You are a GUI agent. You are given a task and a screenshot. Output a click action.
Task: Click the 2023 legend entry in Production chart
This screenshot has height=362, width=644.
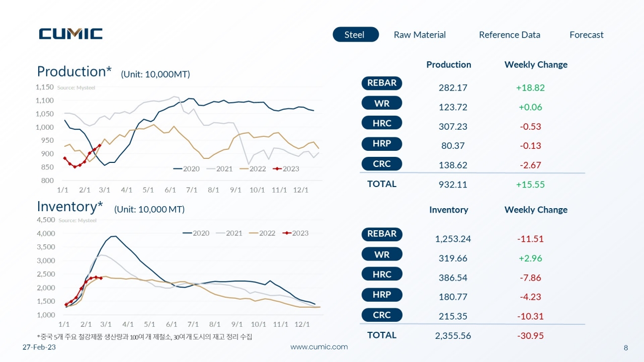[x=286, y=169]
